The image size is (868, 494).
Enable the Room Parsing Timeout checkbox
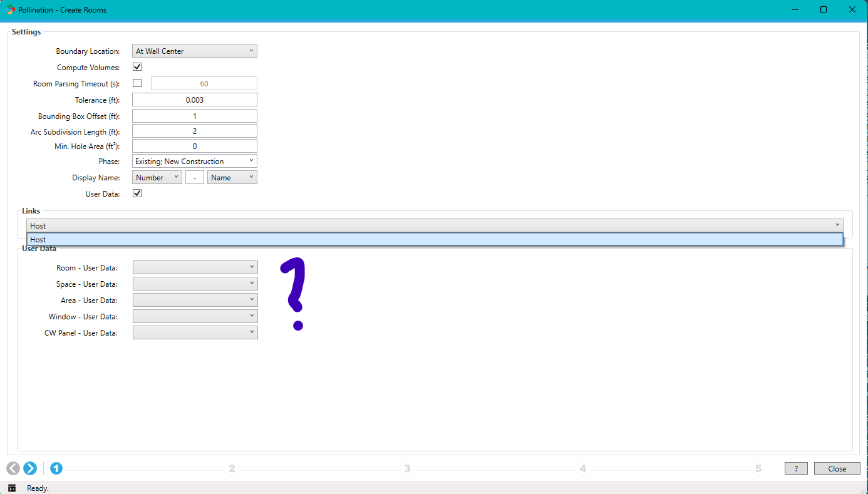click(x=137, y=83)
